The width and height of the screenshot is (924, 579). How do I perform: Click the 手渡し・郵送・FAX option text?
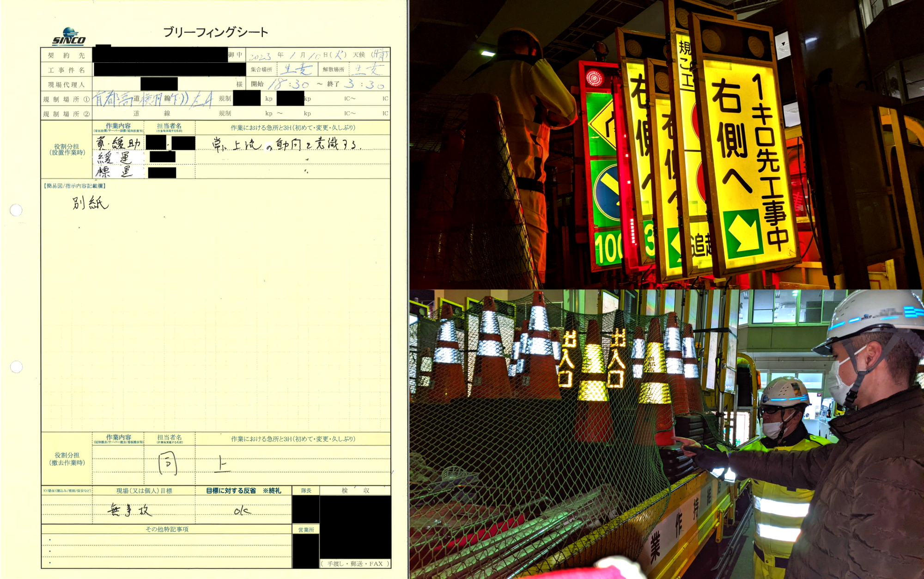(355, 564)
